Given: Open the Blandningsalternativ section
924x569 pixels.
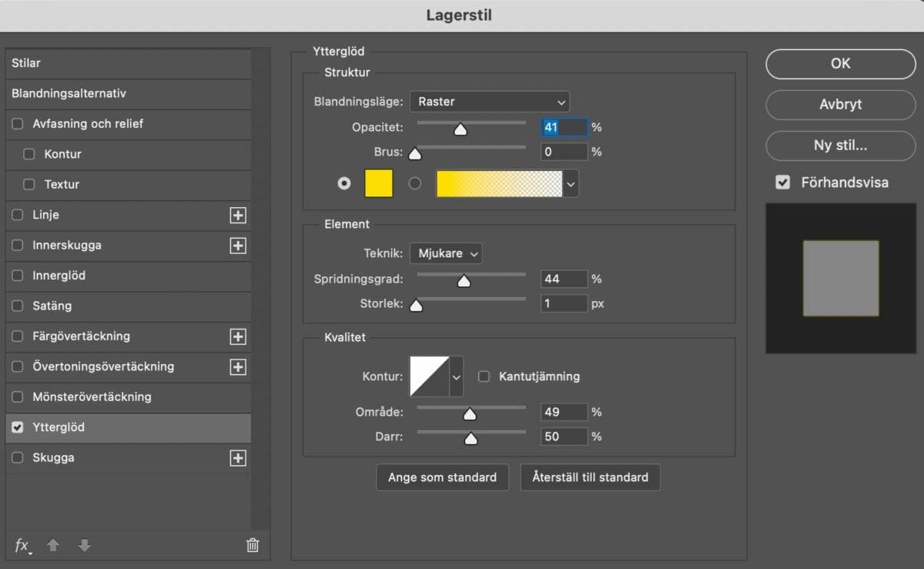Looking at the screenshot, I should click(128, 93).
